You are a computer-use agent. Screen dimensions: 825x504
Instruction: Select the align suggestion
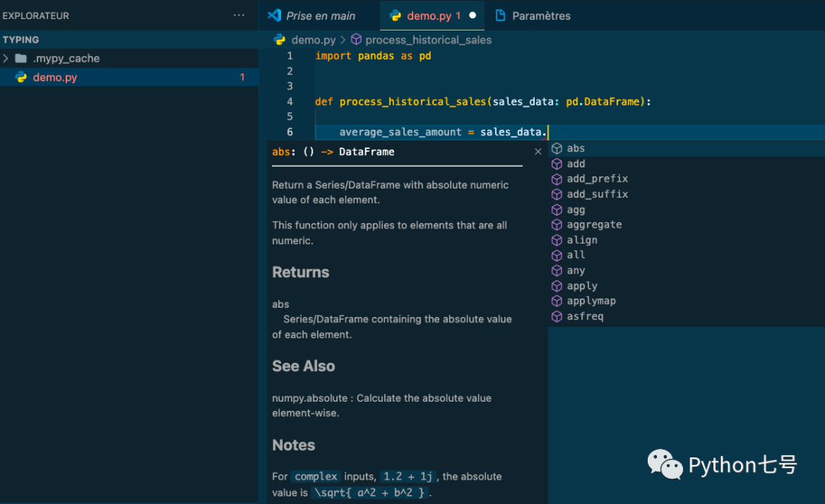(687, 240)
